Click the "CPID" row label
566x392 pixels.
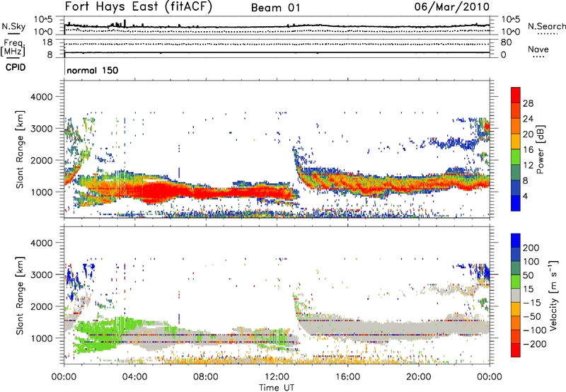click(x=16, y=67)
